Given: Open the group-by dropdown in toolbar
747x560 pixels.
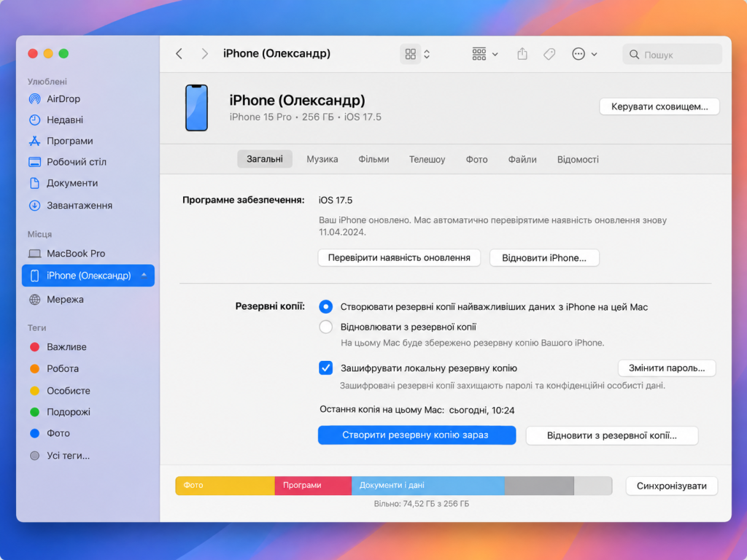Looking at the screenshot, I should [485, 54].
